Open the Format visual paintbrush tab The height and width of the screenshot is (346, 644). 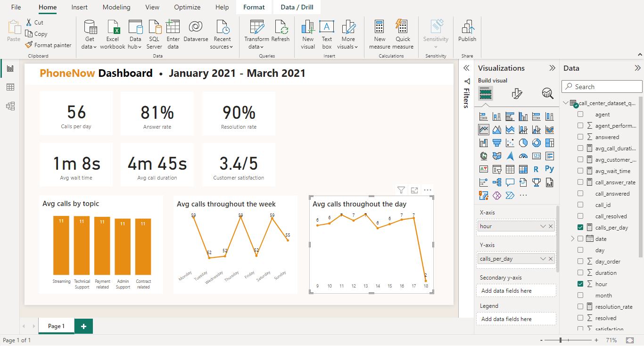point(517,93)
